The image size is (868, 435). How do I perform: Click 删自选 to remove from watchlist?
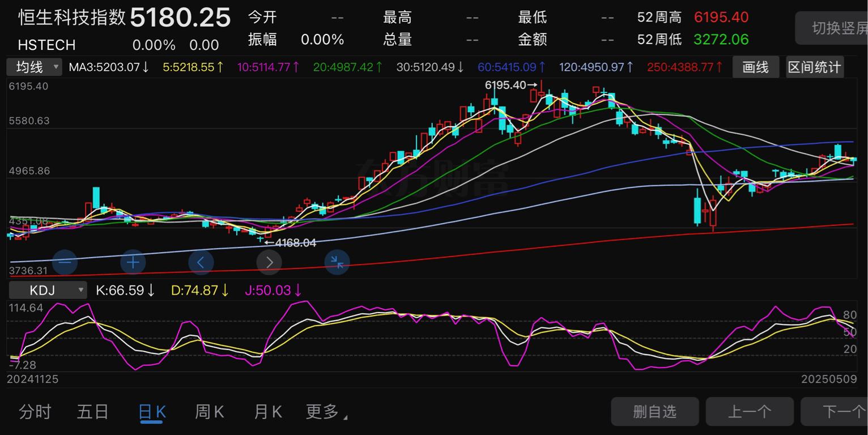point(655,412)
